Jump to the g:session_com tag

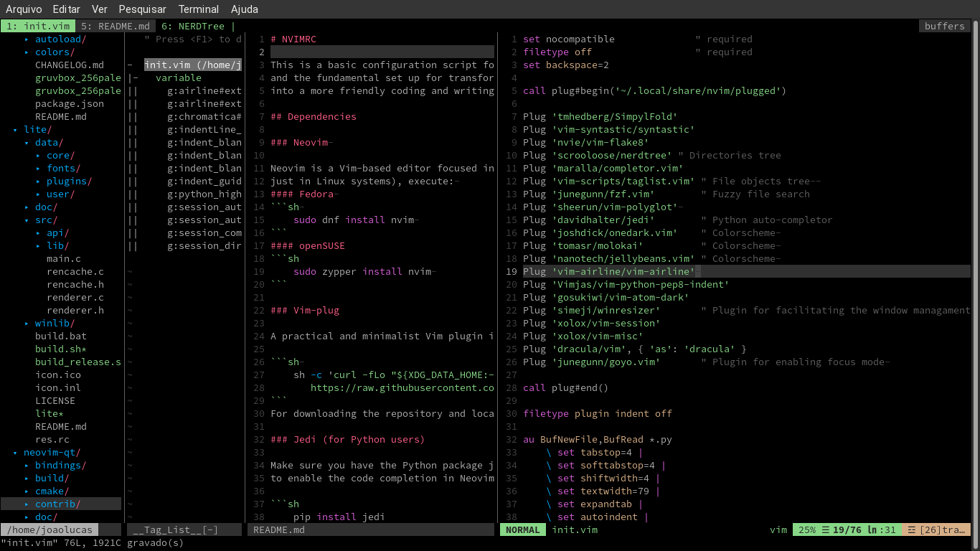click(204, 232)
